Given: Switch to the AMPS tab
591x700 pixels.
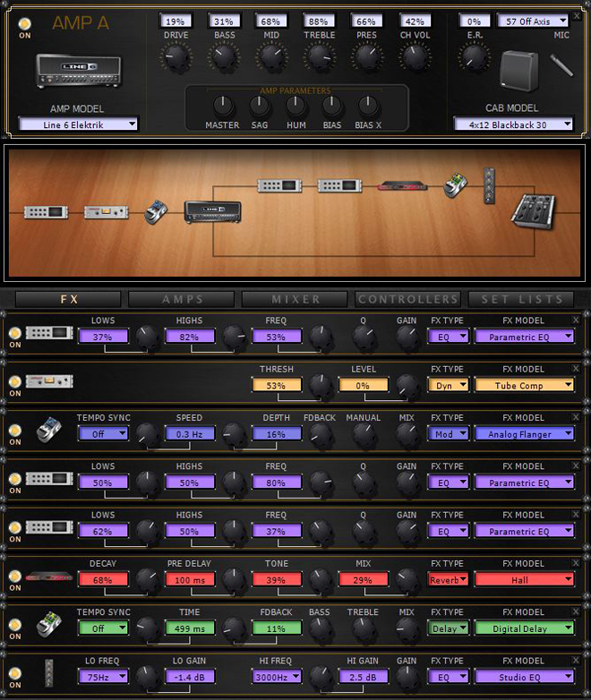Looking at the screenshot, I should (182, 299).
